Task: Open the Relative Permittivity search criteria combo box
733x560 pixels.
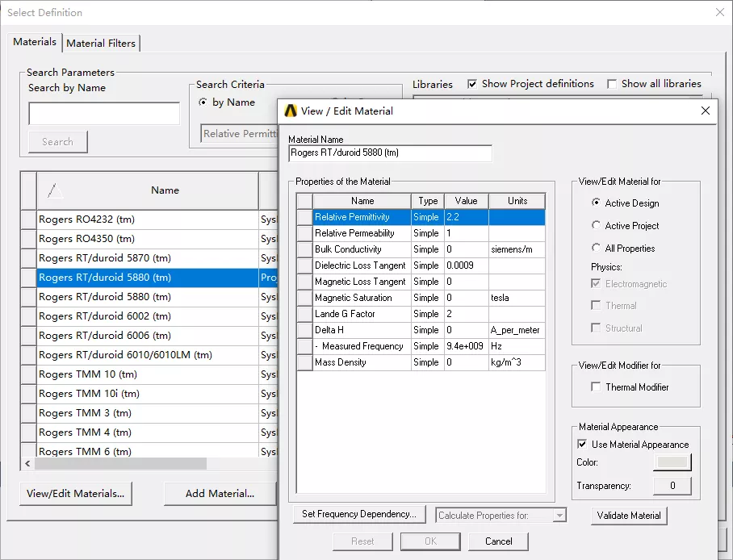Action: point(239,134)
